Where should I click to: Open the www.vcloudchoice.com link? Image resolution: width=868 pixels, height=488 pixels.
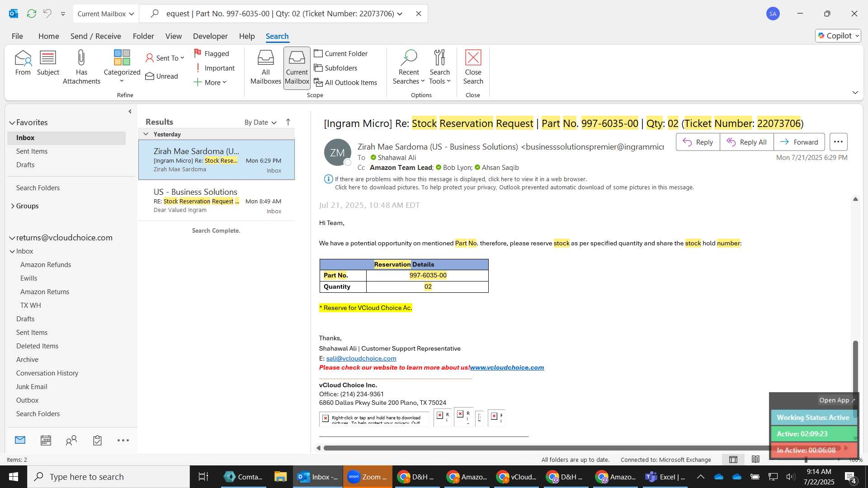point(507,367)
